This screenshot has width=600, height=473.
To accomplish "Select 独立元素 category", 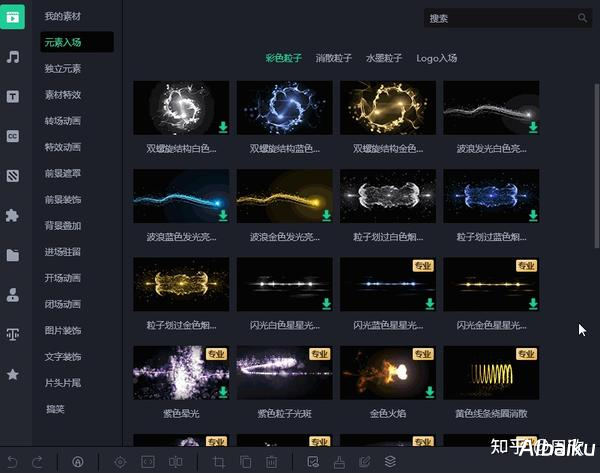I will [63, 69].
